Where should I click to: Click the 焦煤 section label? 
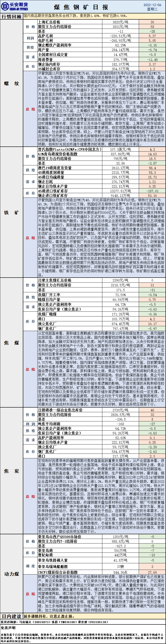tap(11, 342)
